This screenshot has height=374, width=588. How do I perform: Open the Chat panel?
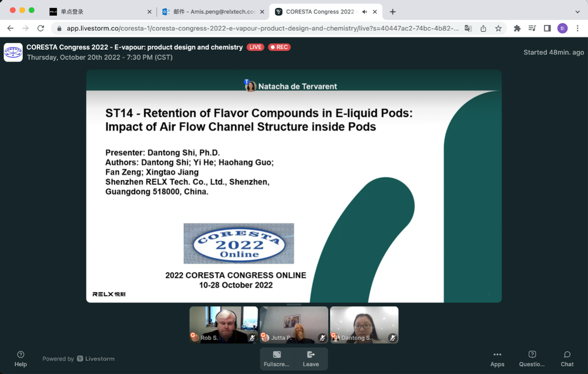567,359
